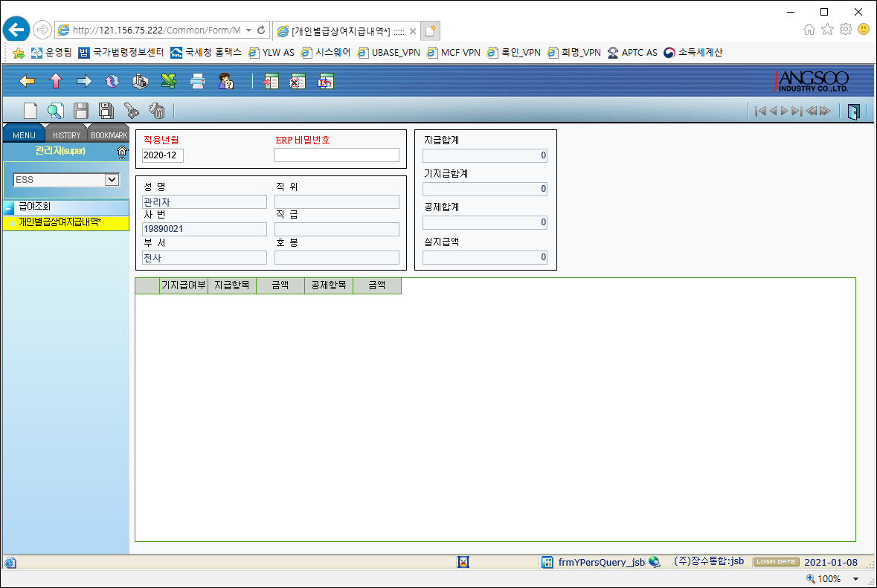
Task: Click the 직위 input field
Action: point(337,201)
